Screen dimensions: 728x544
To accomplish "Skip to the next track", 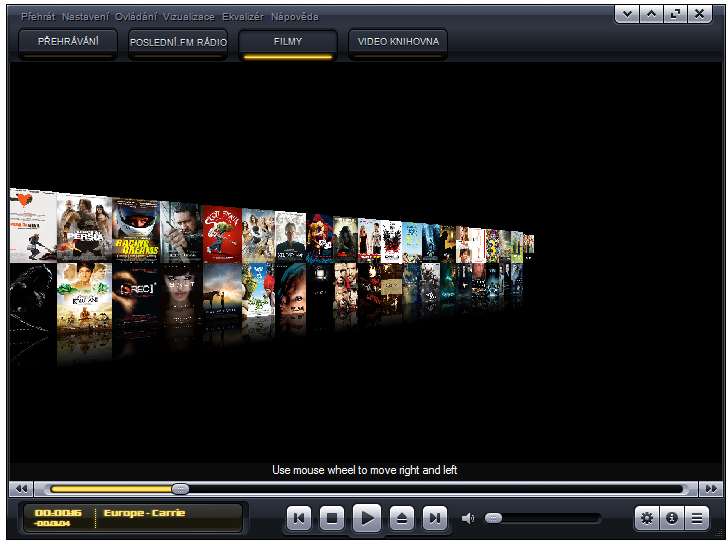I will coord(435,518).
